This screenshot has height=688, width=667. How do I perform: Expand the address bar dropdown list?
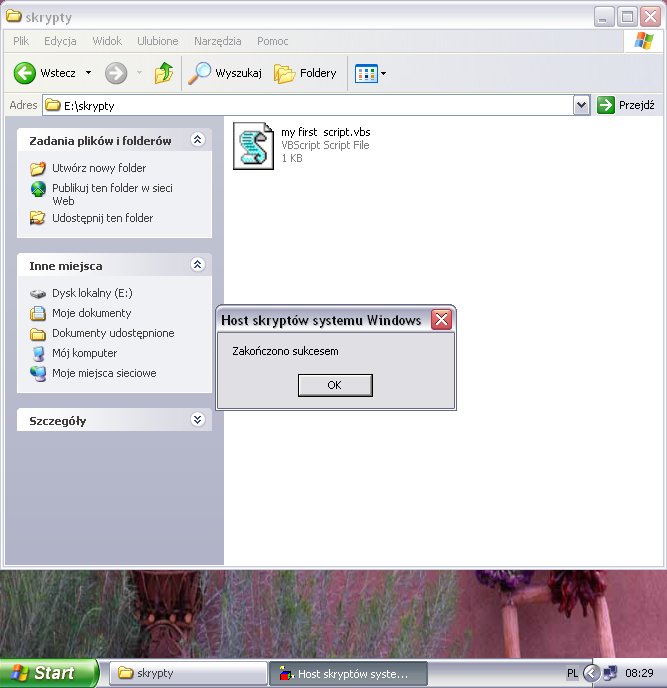[x=582, y=105]
